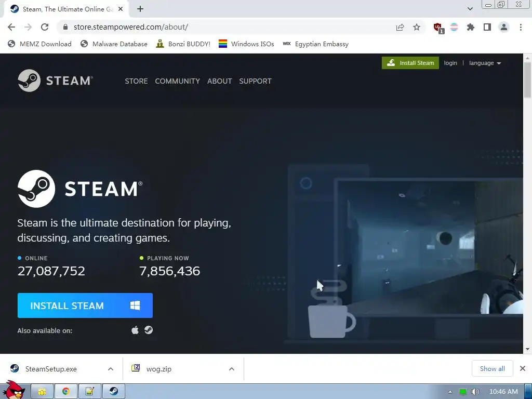Switch to Chrome in the taskbar
Screen dimensions: 532x399
pos(66,392)
